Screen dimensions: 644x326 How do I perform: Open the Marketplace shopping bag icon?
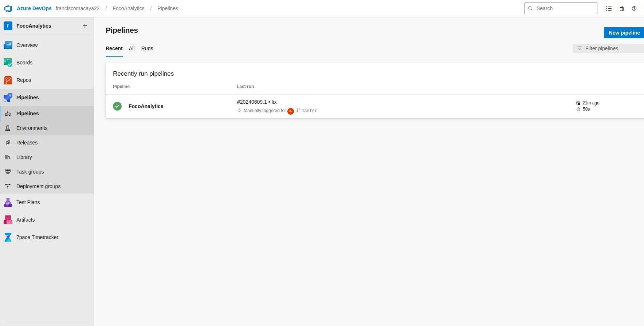(x=622, y=8)
